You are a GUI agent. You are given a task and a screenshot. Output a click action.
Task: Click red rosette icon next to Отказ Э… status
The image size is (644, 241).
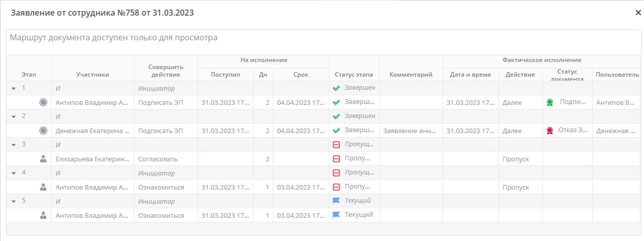550,131
